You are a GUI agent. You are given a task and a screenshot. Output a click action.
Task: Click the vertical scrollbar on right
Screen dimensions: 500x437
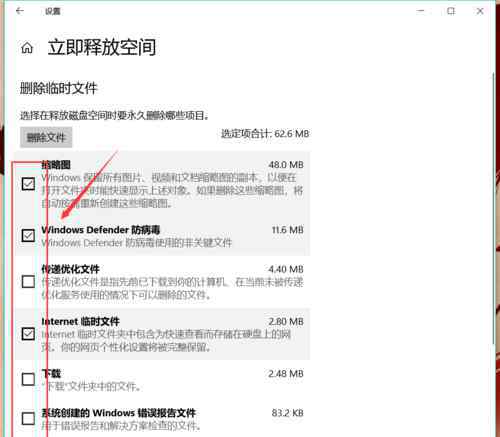pos(494,208)
